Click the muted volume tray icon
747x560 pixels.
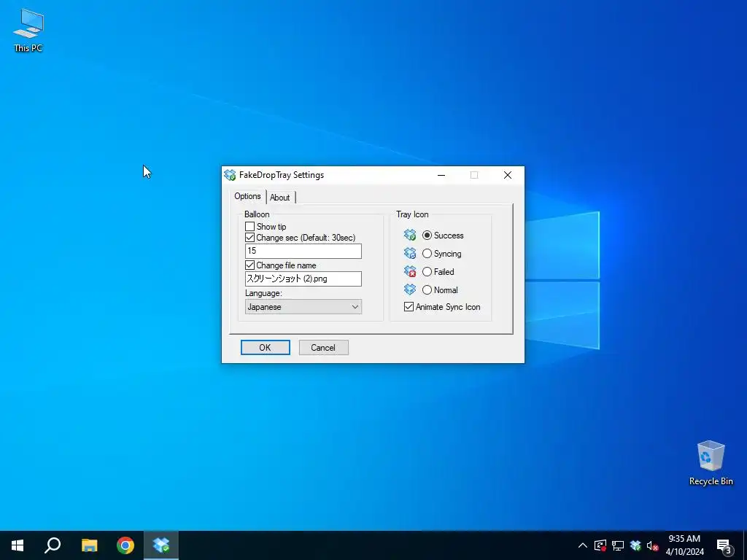point(653,545)
